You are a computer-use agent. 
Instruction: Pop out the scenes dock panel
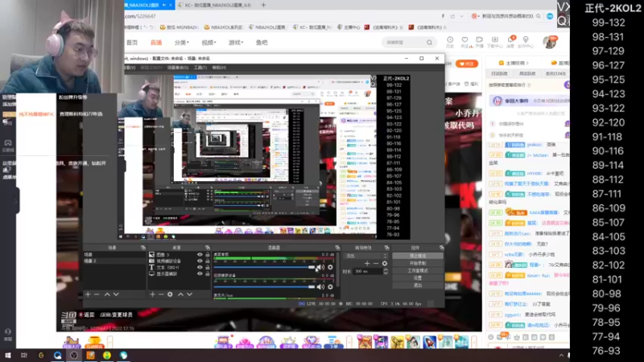coord(143,248)
